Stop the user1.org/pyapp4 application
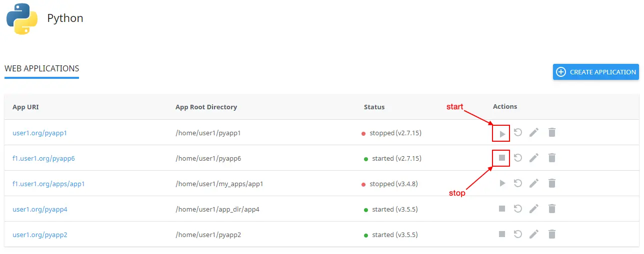The width and height of the screenshot is (644, 254). 502,209
